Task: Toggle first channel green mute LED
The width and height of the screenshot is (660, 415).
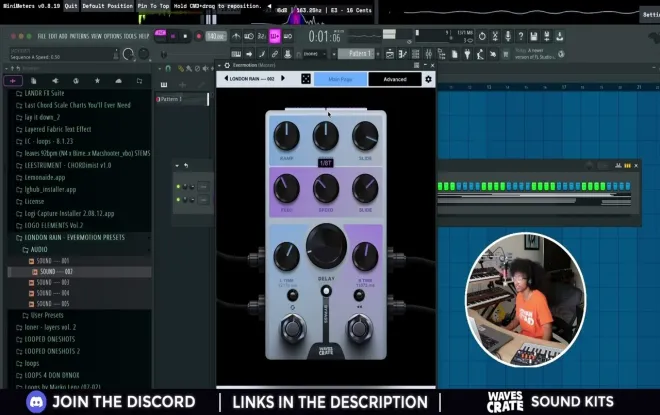Action: (178, 186)
